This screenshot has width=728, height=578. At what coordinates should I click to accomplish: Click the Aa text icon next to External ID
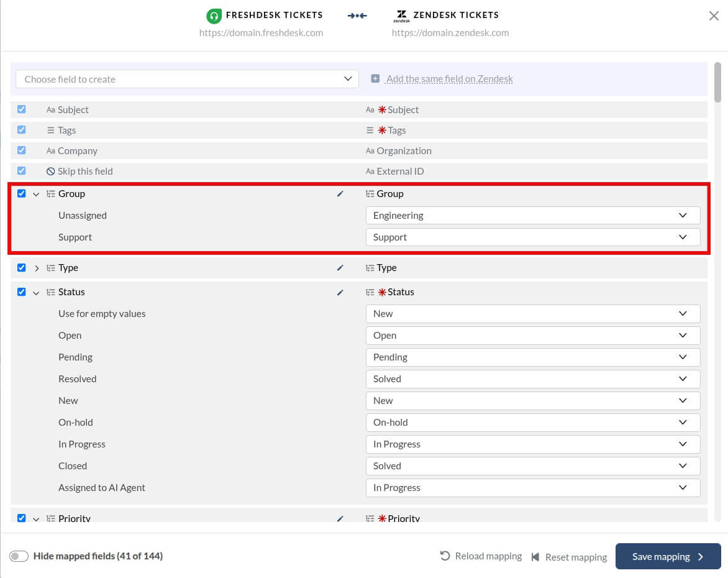pos(370,172)
